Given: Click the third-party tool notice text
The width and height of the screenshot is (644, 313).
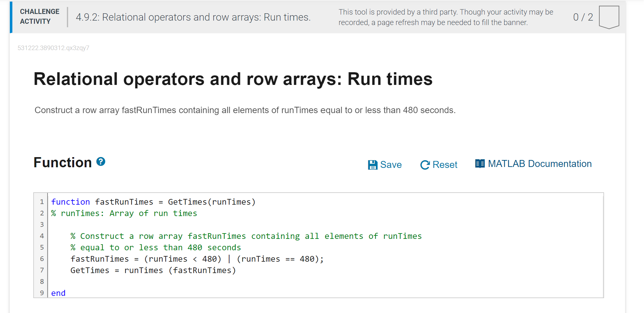Looking at the screenshot, I should pos(446,17).
